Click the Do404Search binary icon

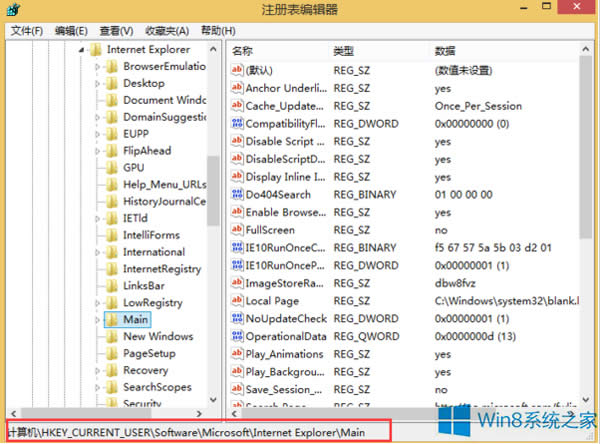(237, 194)
